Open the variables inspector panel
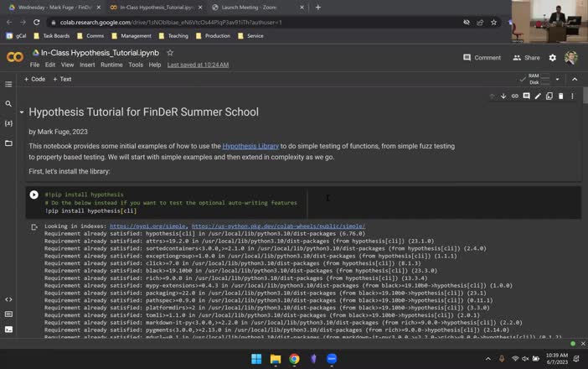588x369 pixels. pos(8,123)
